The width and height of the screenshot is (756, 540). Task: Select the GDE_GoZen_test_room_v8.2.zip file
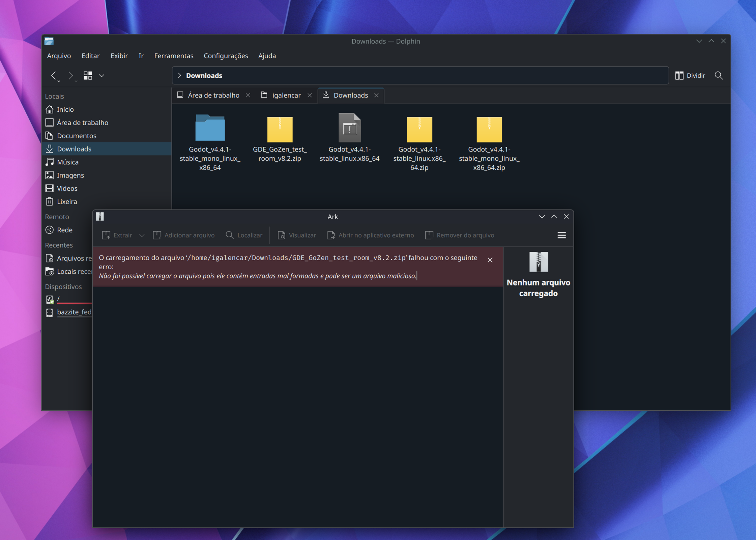280,130
